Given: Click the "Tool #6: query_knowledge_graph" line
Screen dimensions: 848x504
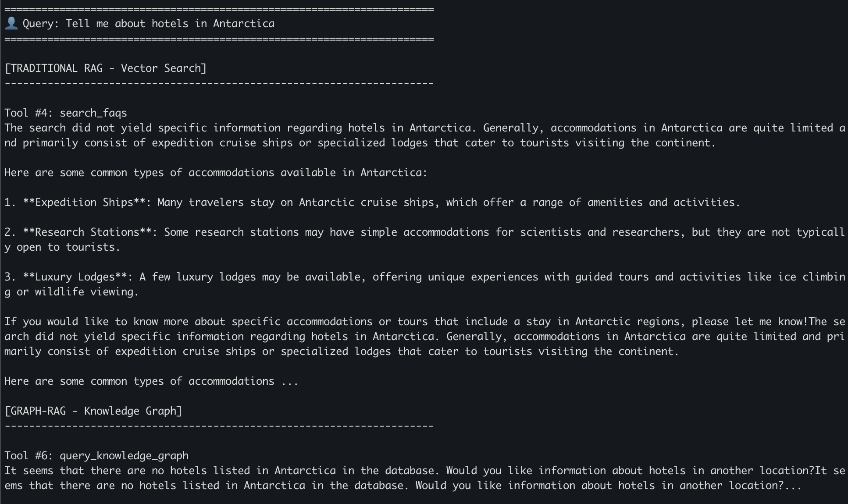Looking at the screenshot, I should 96,456.
